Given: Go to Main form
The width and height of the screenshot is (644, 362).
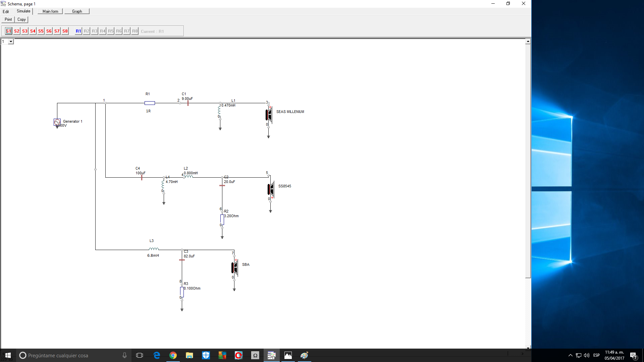Looking at the screenshot, I should click(50, 11).
